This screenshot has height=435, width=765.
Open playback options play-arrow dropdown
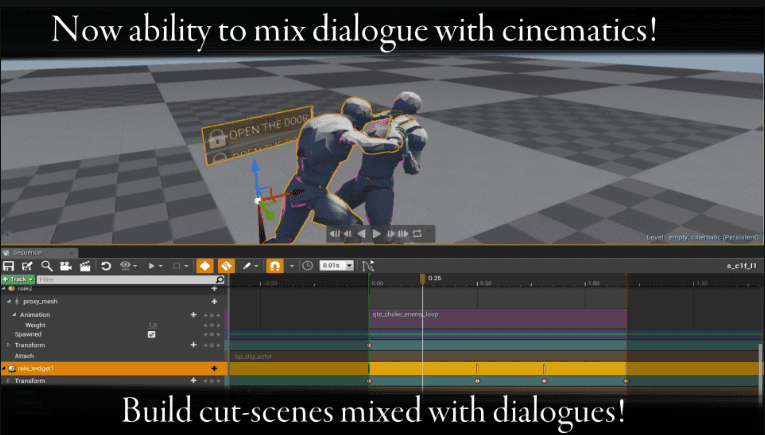(155, 266)
